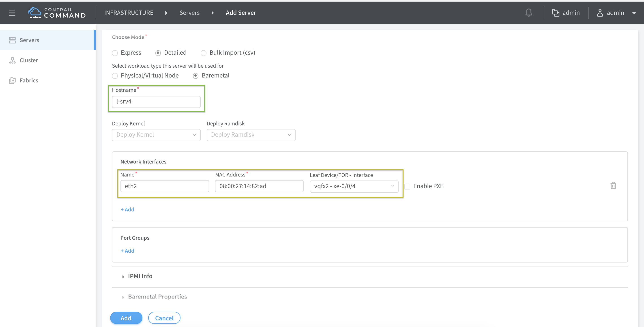The height and width of the screenshot is (327, 644).
Task: Open the Servers sidebar item
Action: tap(48, 40)
